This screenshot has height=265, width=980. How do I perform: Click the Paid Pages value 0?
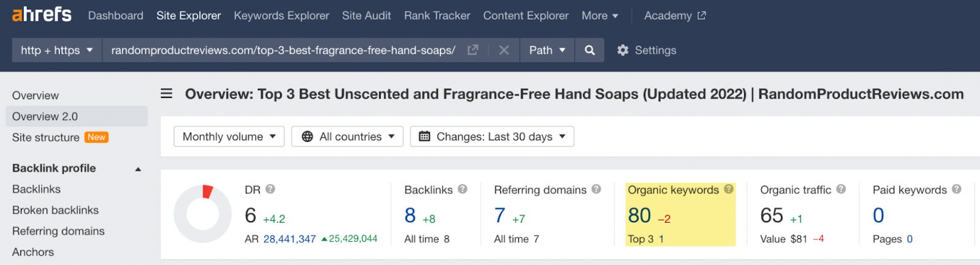click(x=910, y=239)
